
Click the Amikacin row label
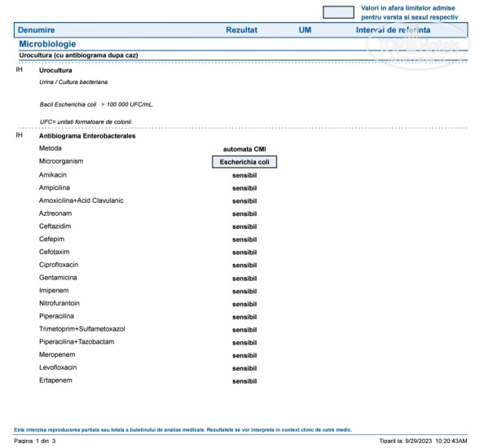(x=53, y=175)
